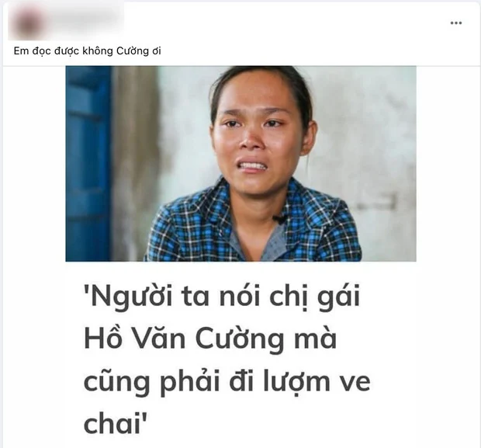Click the final headline word 'chai'

[111, 423]
